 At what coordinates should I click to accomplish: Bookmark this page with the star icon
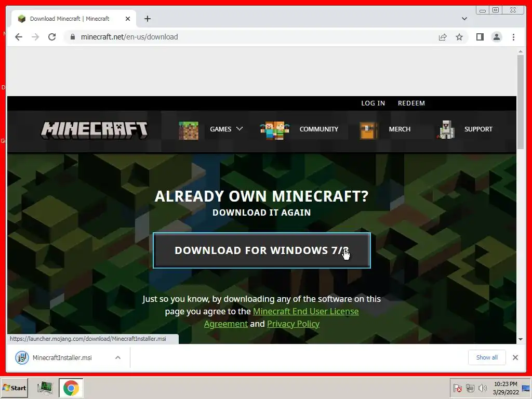(459, 37)
